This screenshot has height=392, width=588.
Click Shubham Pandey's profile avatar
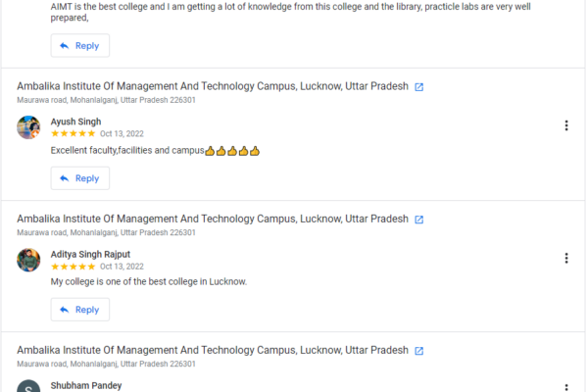[x=28, y=386]
